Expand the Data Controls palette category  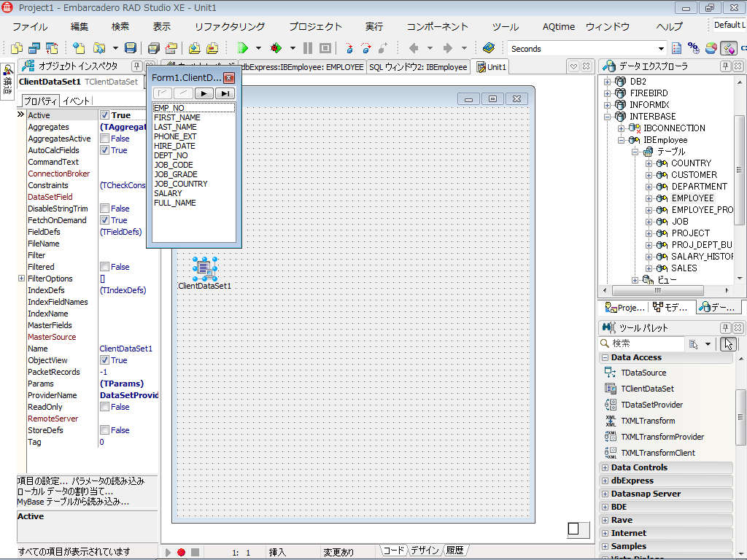(605, 467)
